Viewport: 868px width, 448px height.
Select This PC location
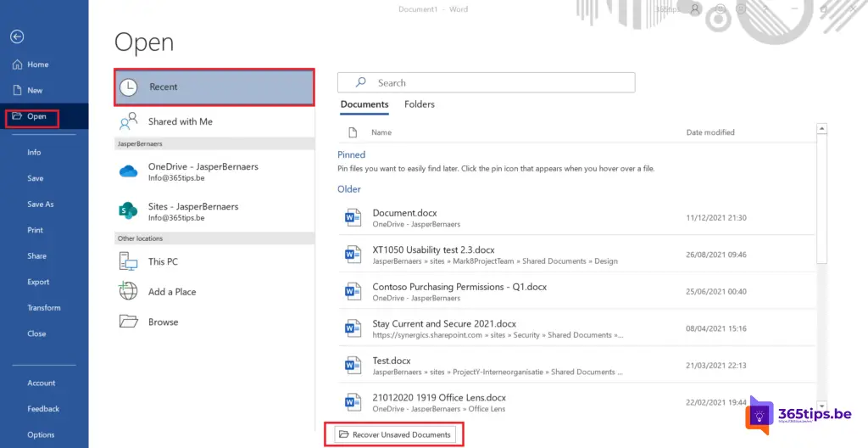coord(214,261)
